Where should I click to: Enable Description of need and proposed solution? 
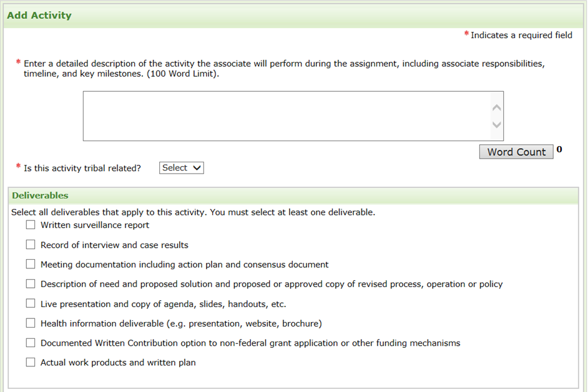click(x=31, y=284)
